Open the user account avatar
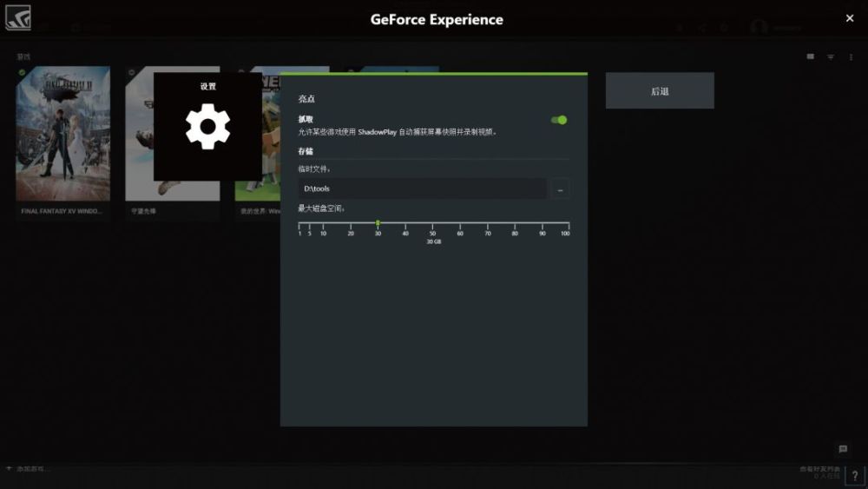The width and height of the screenshot is (868, 489). [759, 27]
